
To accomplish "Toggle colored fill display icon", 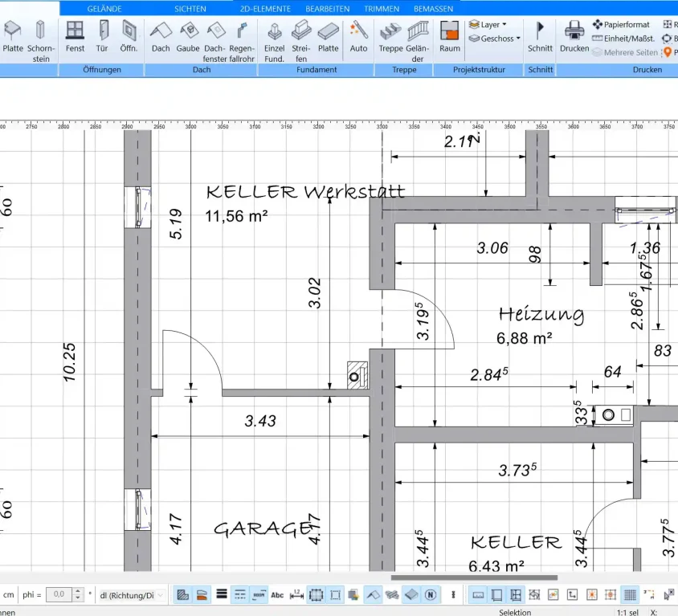I will click(202, 595).
